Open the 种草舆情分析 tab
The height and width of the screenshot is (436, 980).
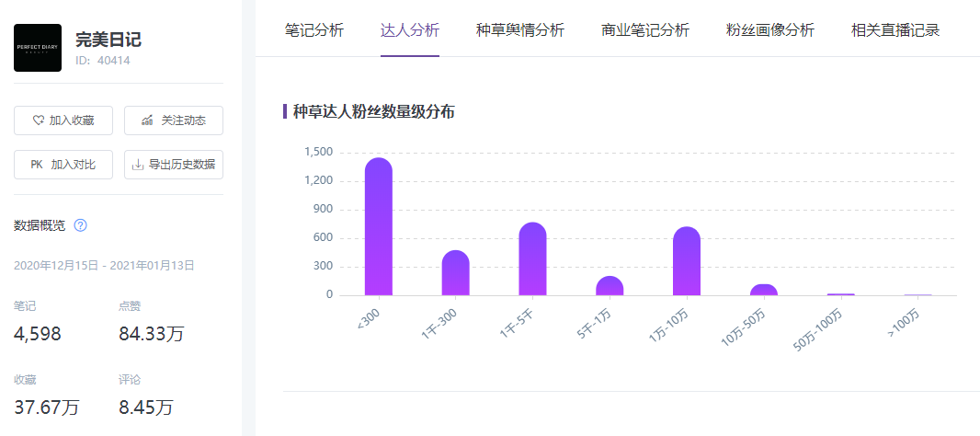pyautogui.click(x=520, y=30)
